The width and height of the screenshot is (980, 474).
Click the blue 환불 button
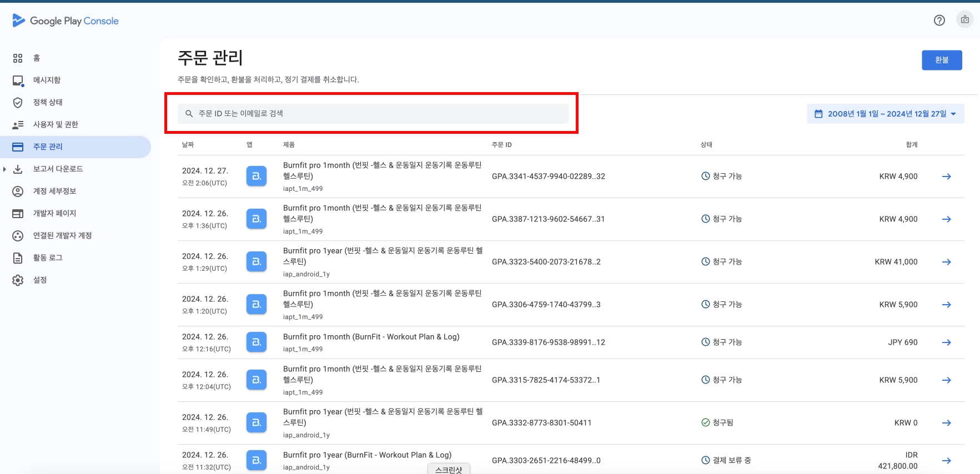942,60
